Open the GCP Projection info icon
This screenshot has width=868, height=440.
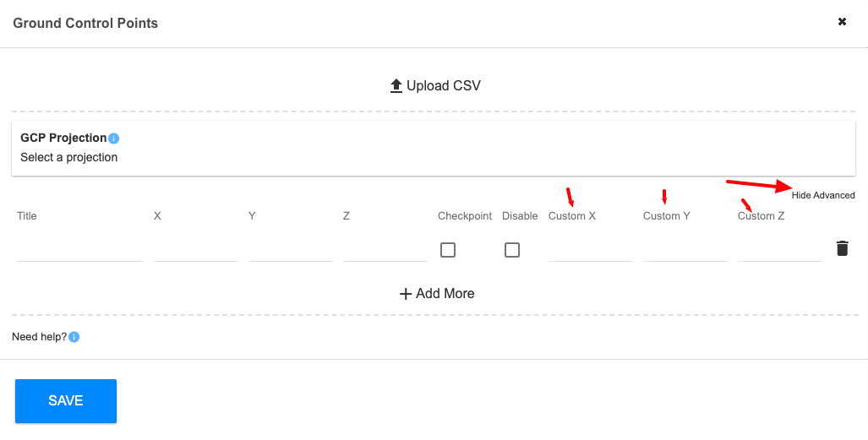(x=113, y=139)
